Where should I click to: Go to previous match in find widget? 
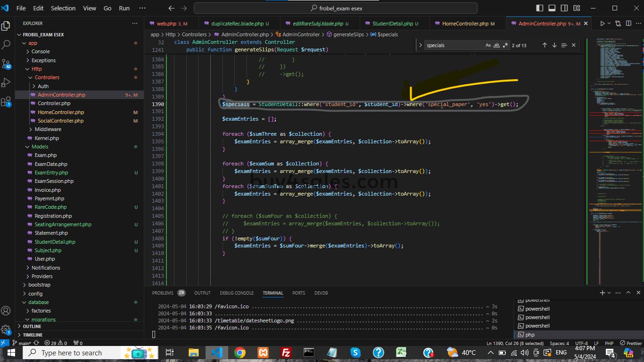(545, 45)
